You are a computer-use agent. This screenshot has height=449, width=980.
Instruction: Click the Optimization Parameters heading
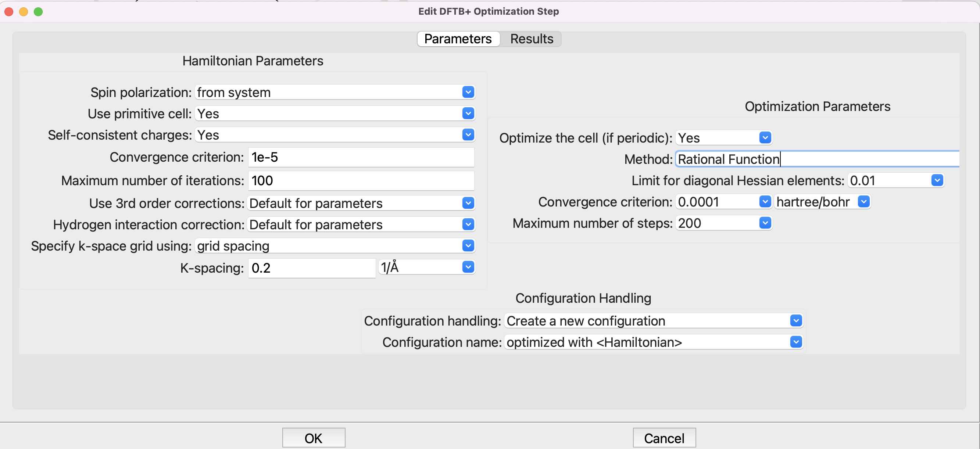tap(818, 107)
